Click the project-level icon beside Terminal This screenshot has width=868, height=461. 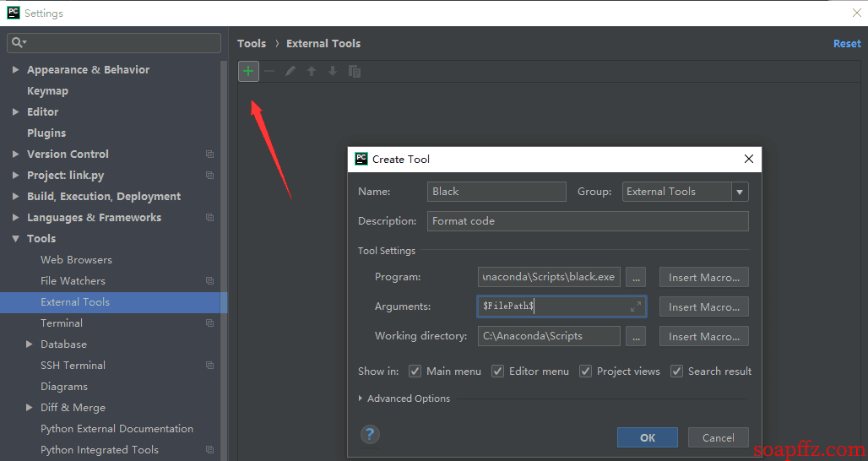coord(209,323)
